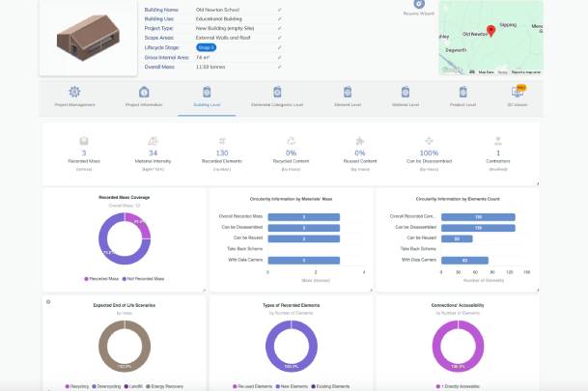This screenshot has height=391, width=588.
Task: Expand the Project Type edit control
Action: point(280,28)
